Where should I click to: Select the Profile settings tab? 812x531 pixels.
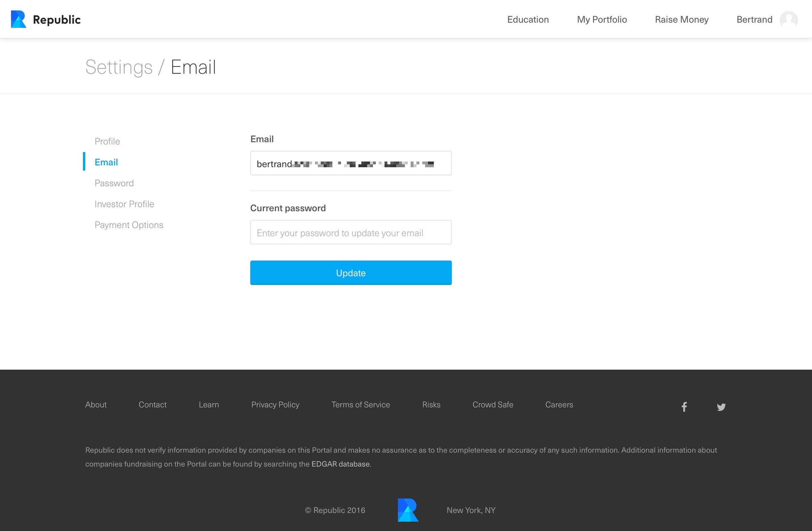pos(107,141)
